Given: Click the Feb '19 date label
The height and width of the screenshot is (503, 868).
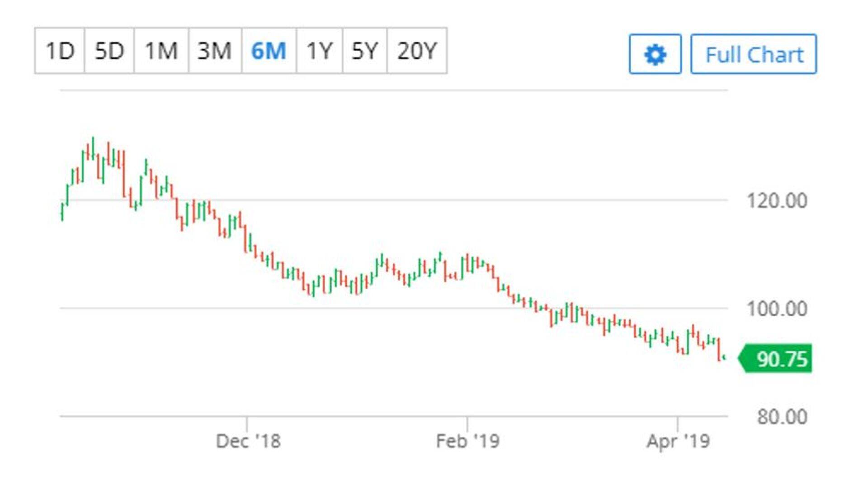Looking at the screenshot, I should point(467,441).
